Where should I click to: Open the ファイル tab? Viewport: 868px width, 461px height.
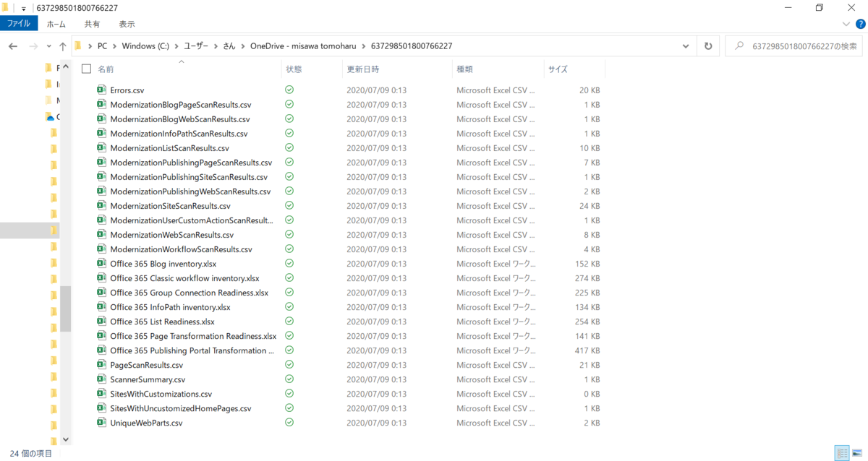pyautogui.click(x=19, y=24)
